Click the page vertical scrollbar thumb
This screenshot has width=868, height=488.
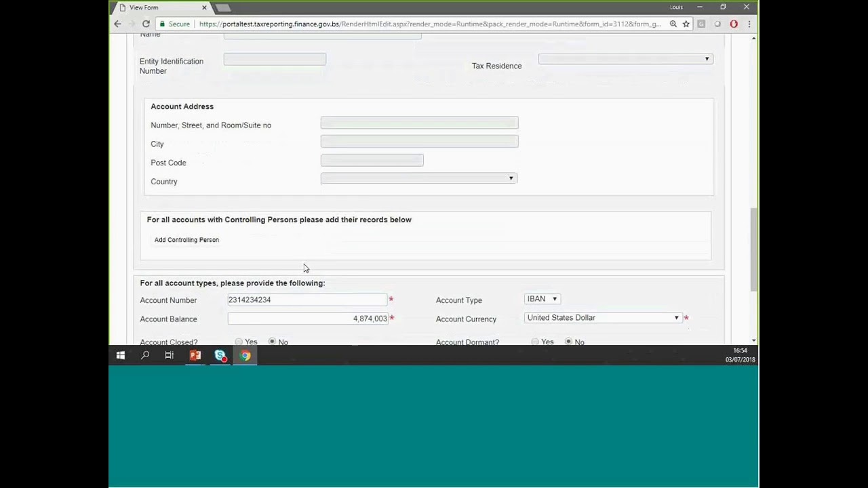pyautogui.click(x=754, y=249)
